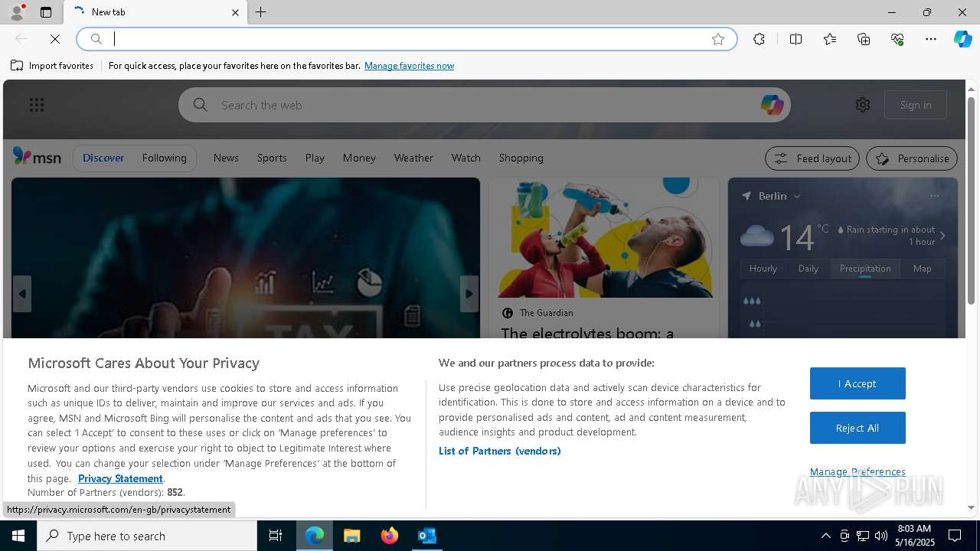Open weather card more options ellipsis
980x551 pixels.
pos(935,196)
